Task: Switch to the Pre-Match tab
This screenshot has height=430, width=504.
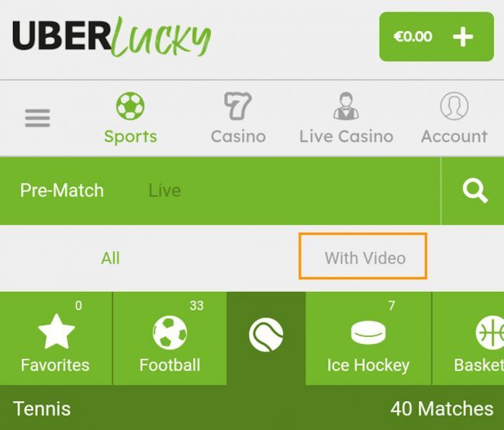Action: 62,190
